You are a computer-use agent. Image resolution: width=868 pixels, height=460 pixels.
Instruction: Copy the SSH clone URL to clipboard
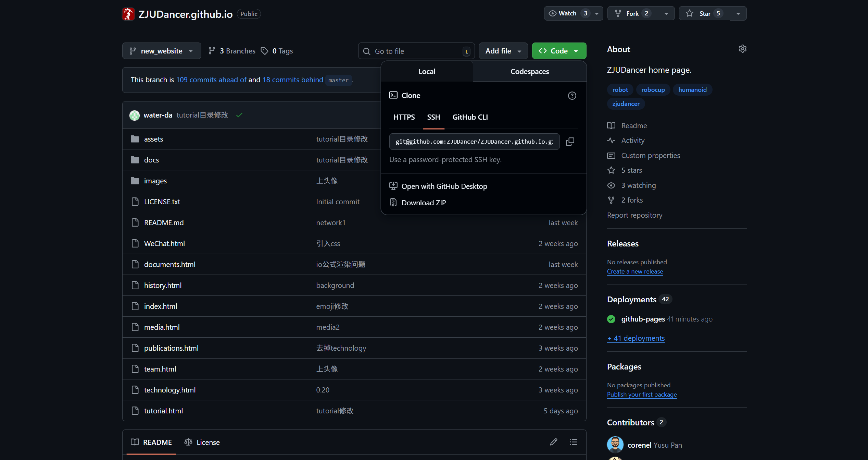click(570, 142)
